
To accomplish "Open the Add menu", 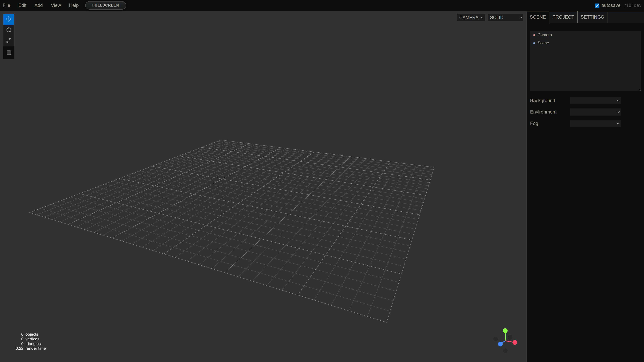I will tap(39, 5).
